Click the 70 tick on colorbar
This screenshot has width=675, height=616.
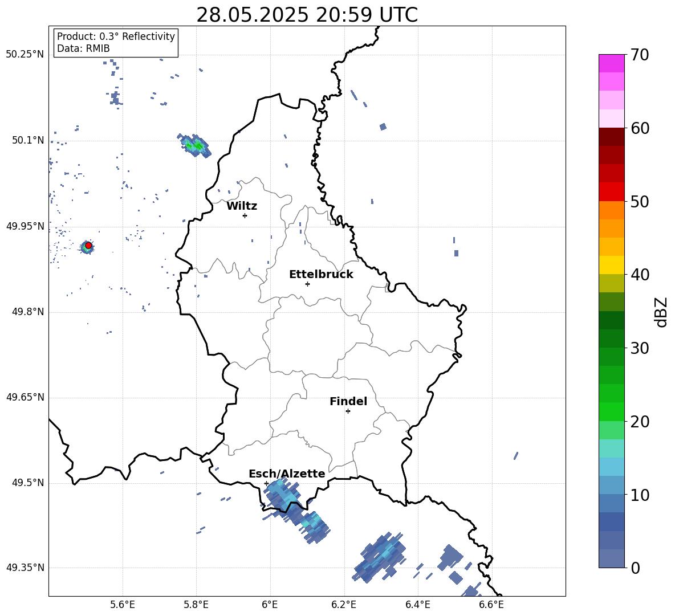click(640, 55)
